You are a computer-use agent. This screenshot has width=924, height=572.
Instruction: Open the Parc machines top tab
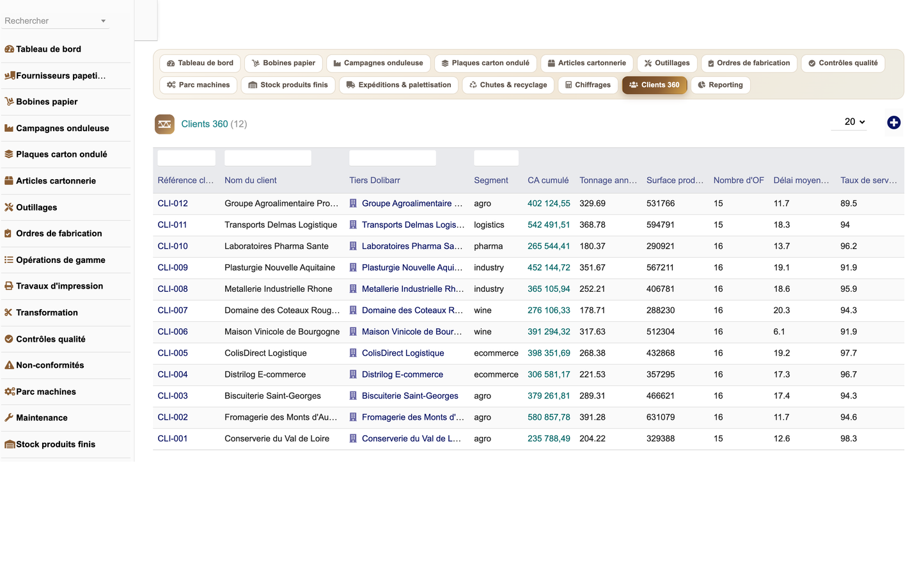coord(198,85)
